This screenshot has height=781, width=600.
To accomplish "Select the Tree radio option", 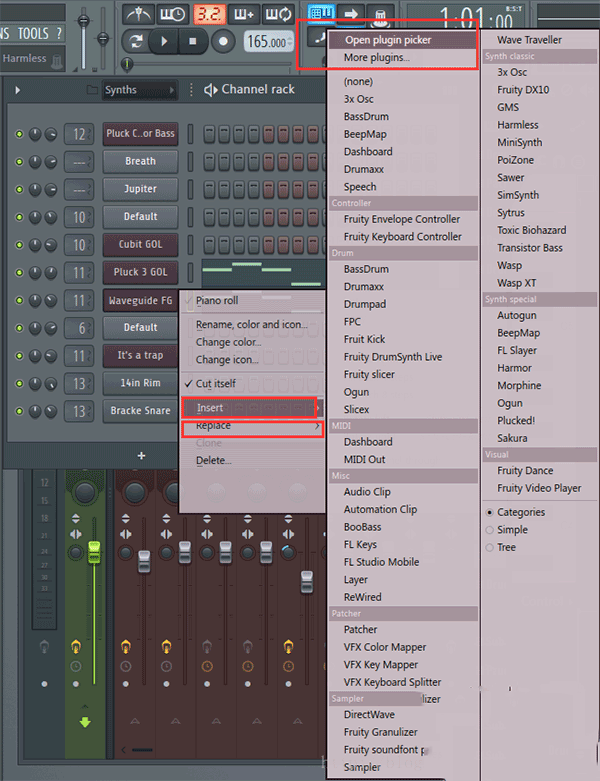I will [489, 548].
